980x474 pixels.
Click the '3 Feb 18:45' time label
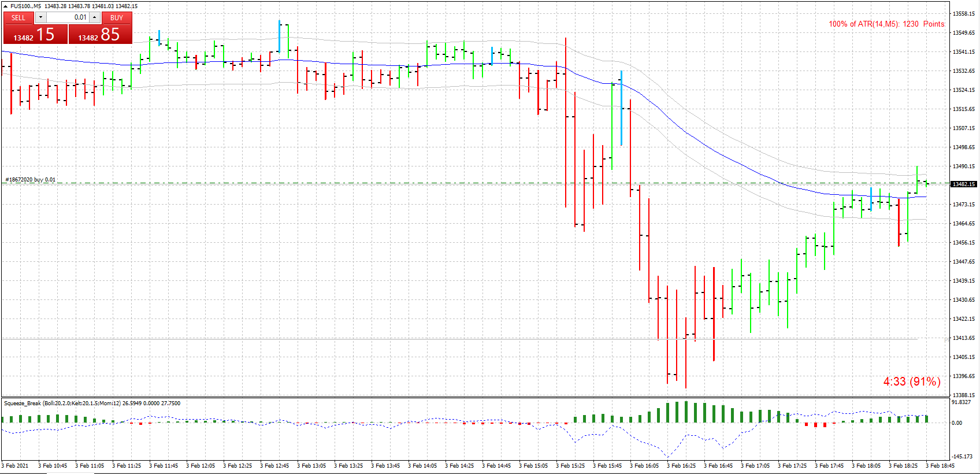click(x=940, y=465)
